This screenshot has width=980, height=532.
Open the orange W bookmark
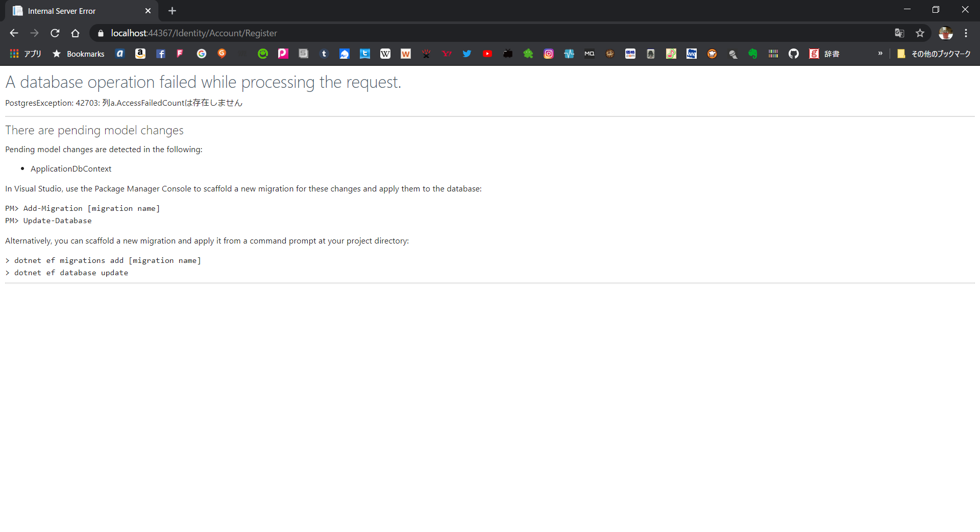[x=406, y=54]
